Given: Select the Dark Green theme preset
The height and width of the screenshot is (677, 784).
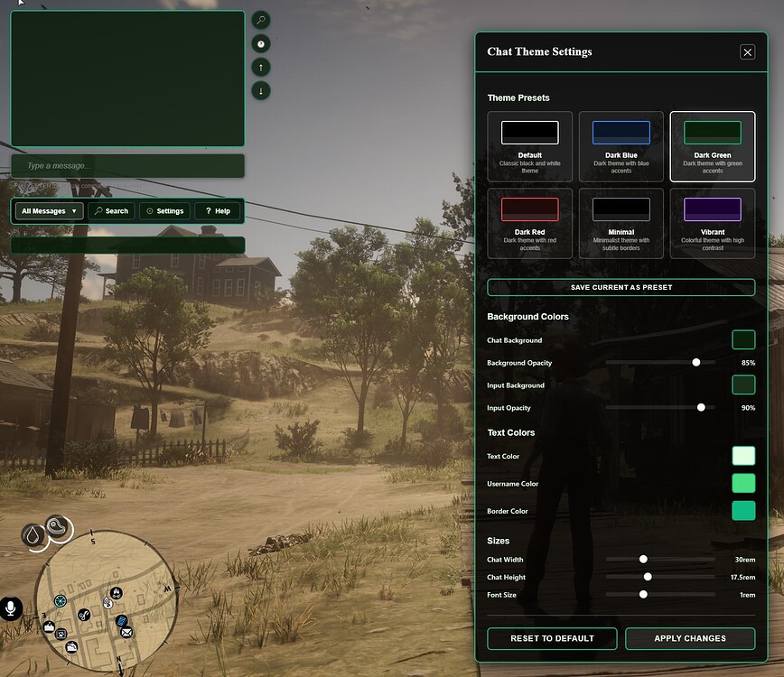Looking at the screenshot, I should (713, 146).
